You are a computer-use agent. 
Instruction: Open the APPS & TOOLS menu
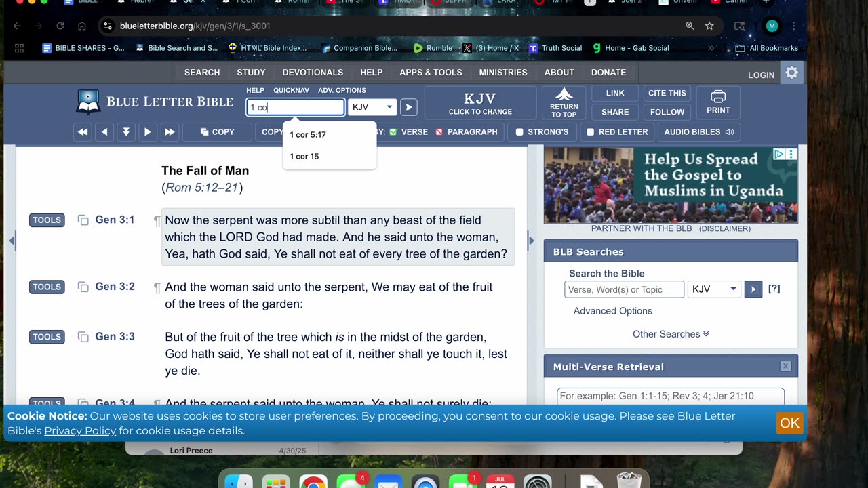(x=431, y=73)
